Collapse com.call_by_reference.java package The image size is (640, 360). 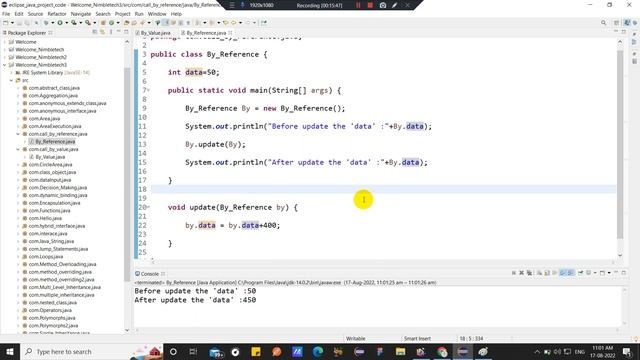pyautogui.click(x=18, y=134)
